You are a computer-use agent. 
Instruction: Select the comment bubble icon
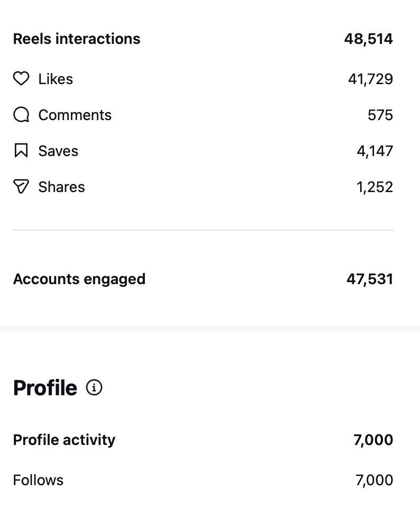(21, 114)
